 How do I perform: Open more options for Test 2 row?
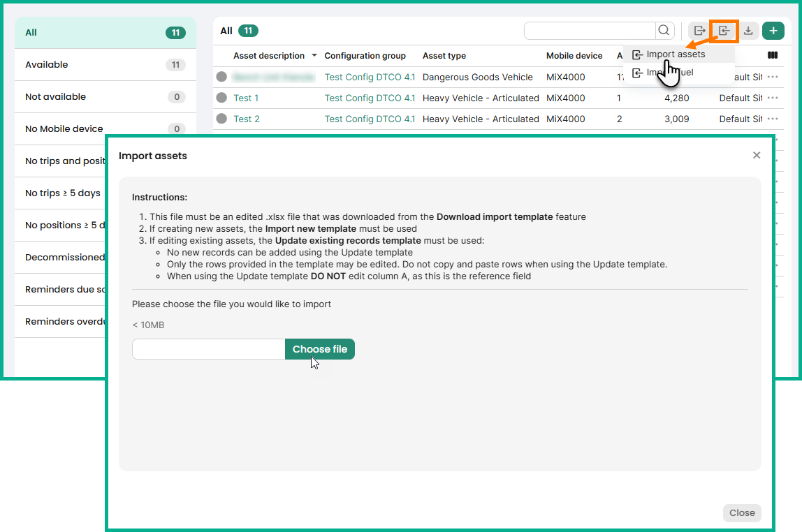point(773,119)
